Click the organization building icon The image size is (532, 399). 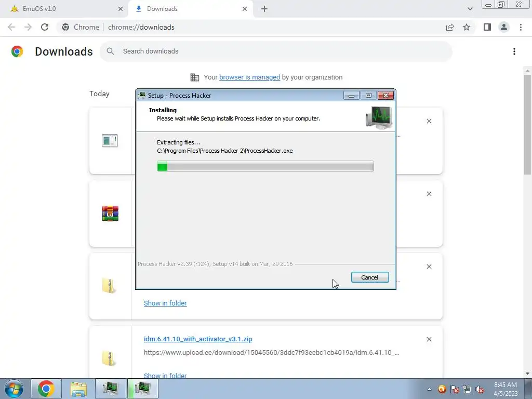(194, 77)
